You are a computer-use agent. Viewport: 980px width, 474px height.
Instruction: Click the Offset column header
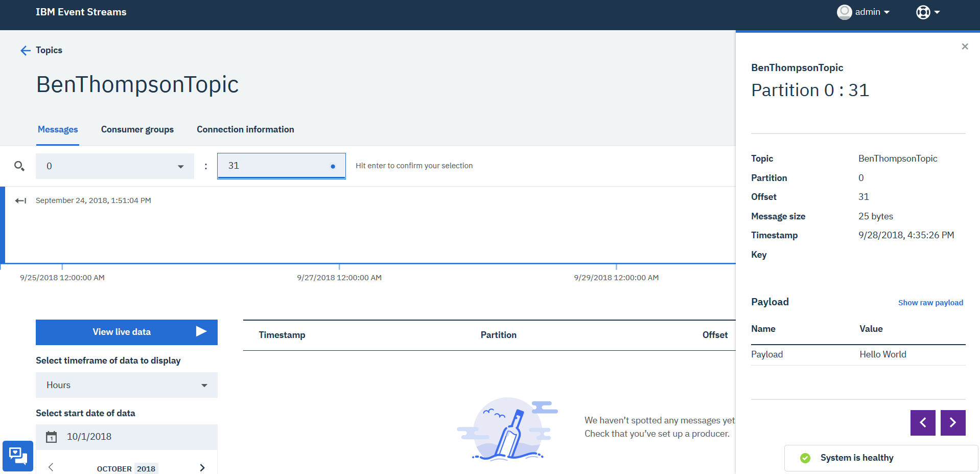(x=715, y=335)
